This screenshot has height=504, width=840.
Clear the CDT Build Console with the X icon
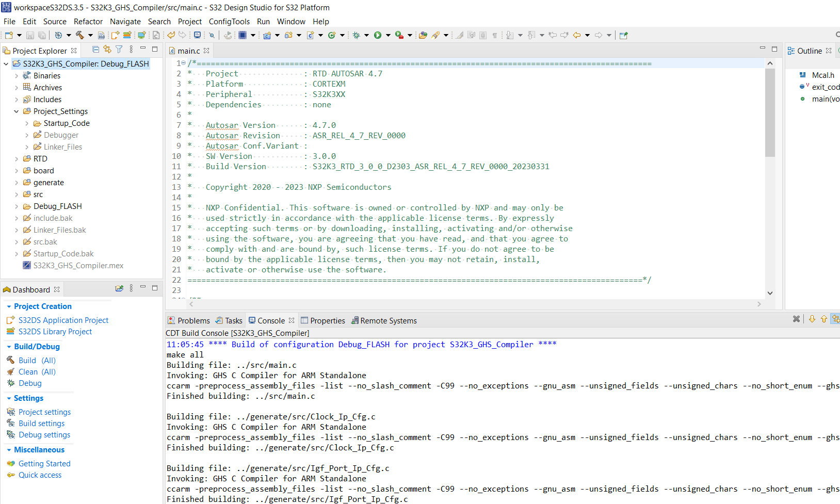point(797,319)
